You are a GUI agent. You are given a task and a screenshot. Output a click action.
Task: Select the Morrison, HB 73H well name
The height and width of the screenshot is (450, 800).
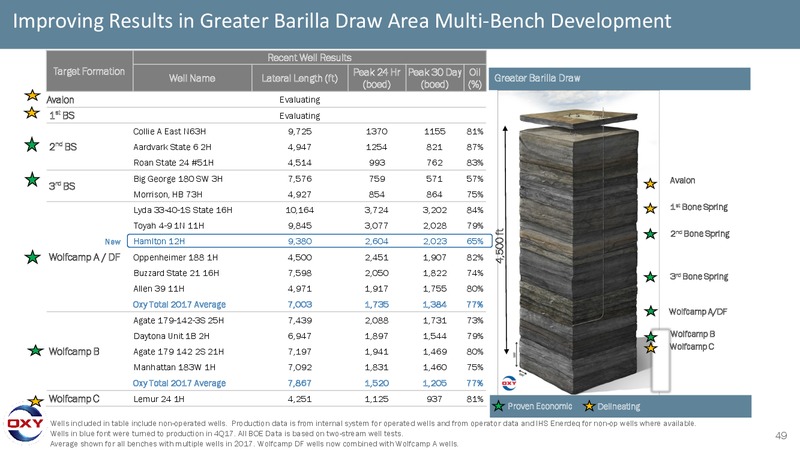click(168, 194)
